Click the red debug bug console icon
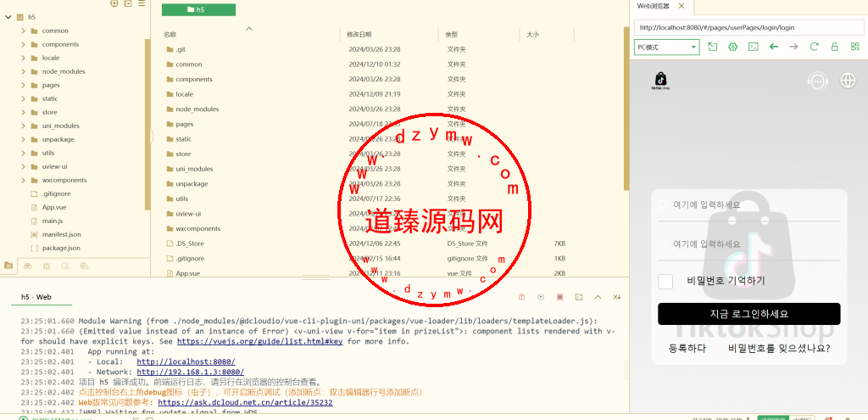868x420 pixels. point(521,298)
